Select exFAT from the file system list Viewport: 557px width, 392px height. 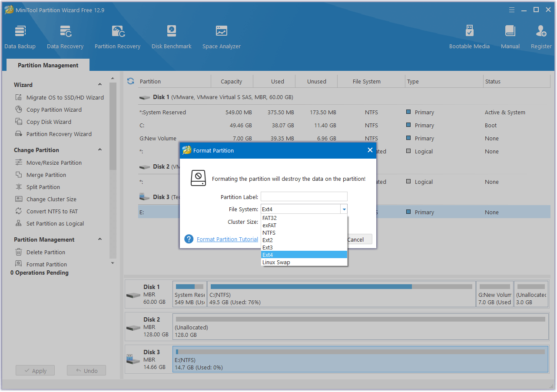[x=304, y=226]
